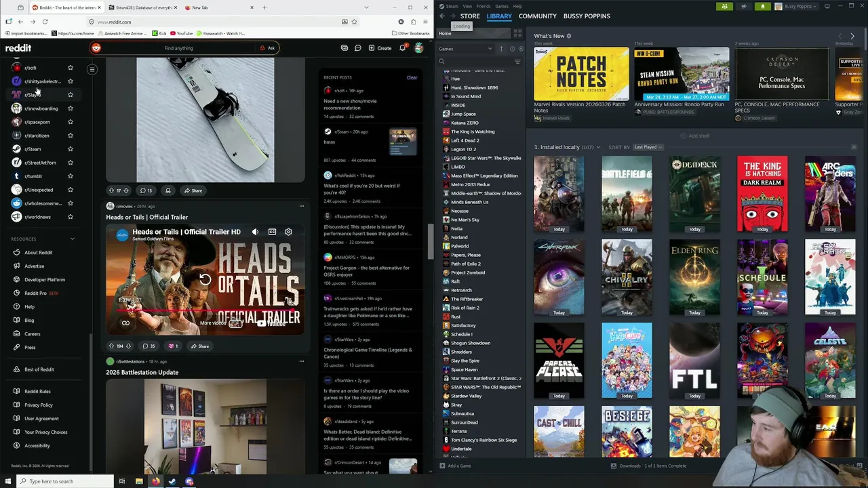Downvote the Heads or Tails post
This screenshot has width=868, height=488.
128,346
